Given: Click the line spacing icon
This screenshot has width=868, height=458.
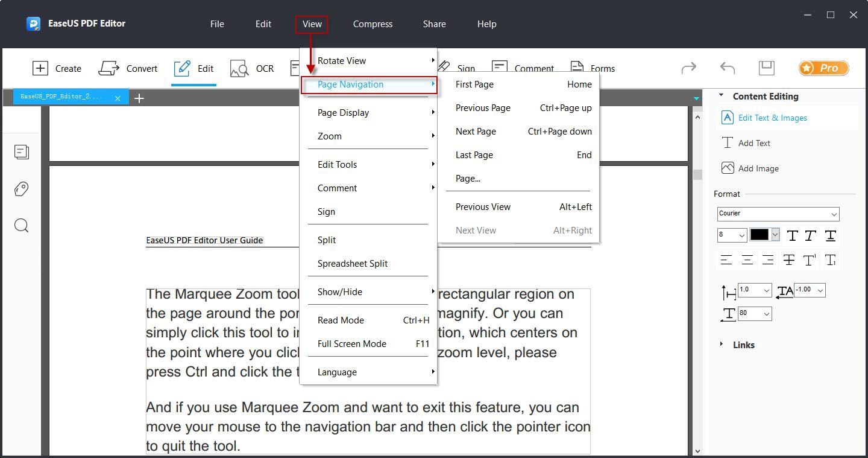Looking at the screenshot, I should (x=729, y=293).
